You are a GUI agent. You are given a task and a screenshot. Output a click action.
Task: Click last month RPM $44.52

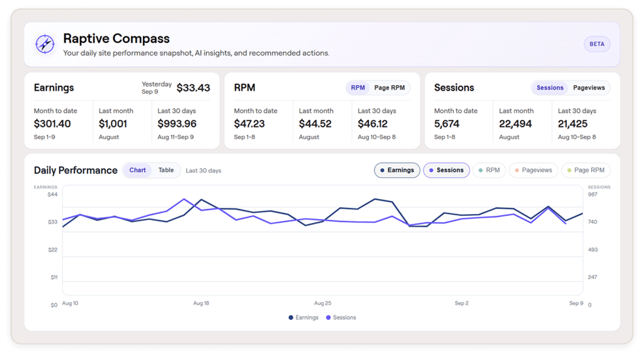[315, 124]
